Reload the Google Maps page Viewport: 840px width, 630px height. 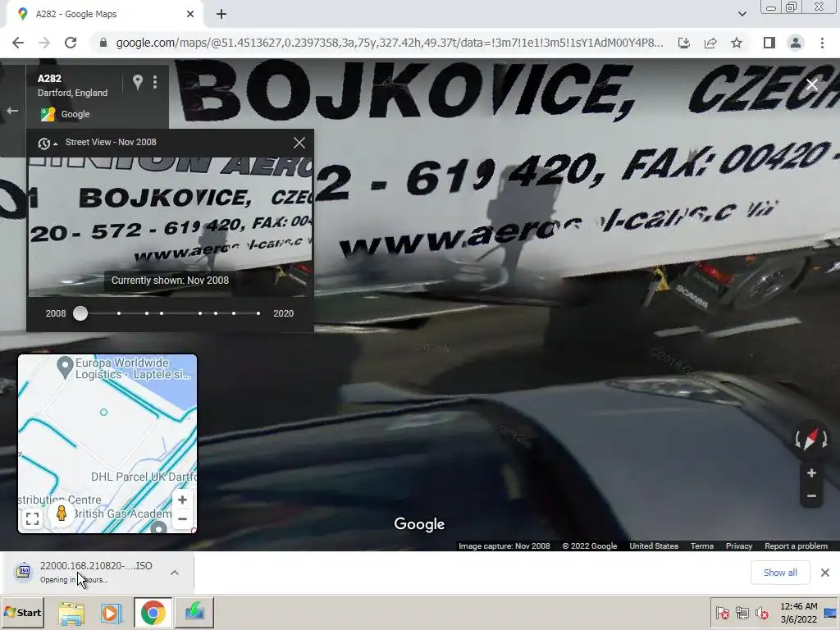click(71, 43)
